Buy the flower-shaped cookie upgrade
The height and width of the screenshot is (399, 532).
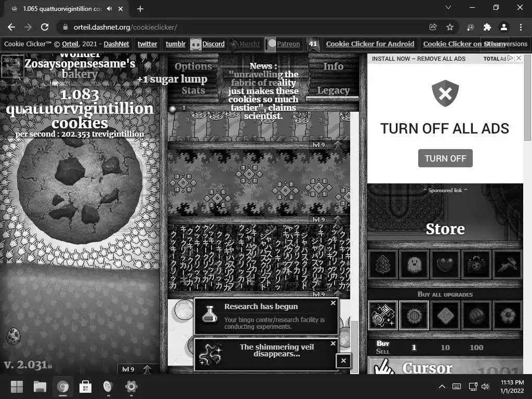click(508, 315)
